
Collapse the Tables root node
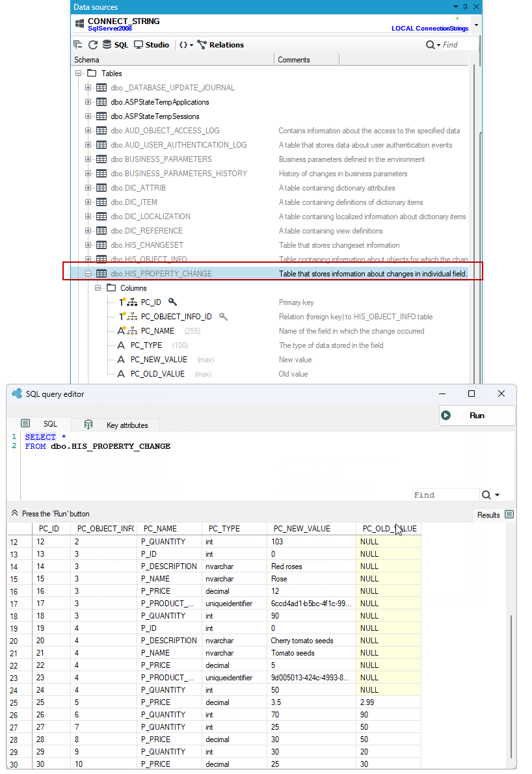pyautogui.click(x=78, y=73)
